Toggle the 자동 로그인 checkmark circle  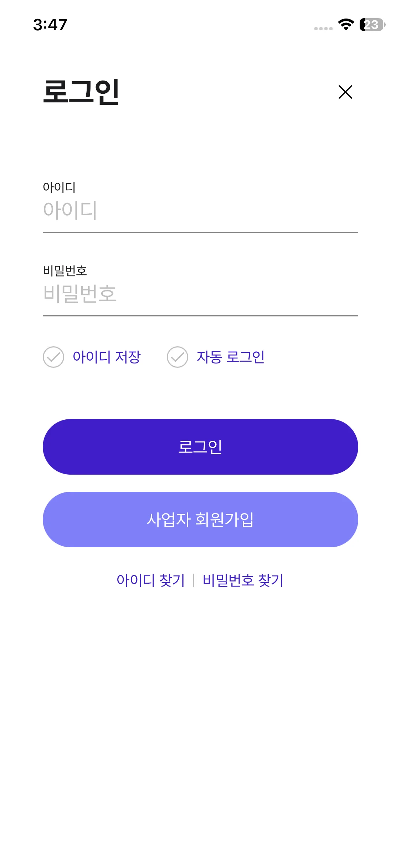click(178, 357)
